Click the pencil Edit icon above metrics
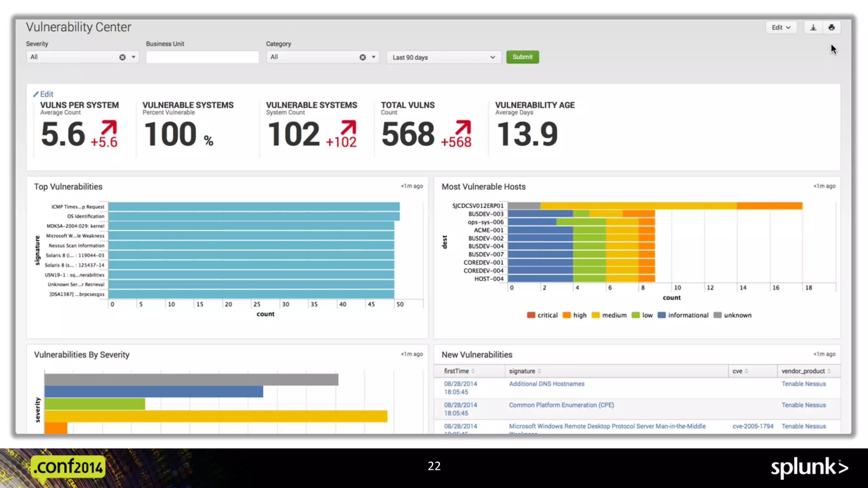 coord(36,94)
